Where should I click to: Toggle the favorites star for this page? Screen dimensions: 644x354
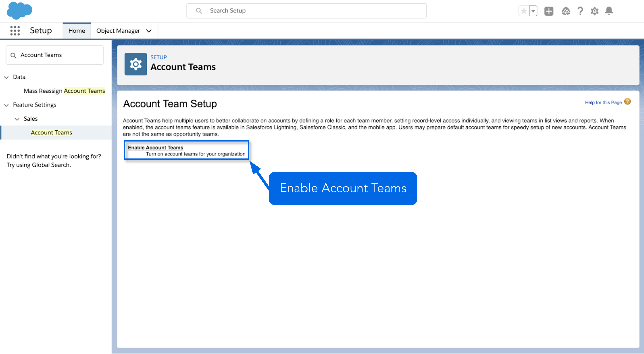point(524,11)
